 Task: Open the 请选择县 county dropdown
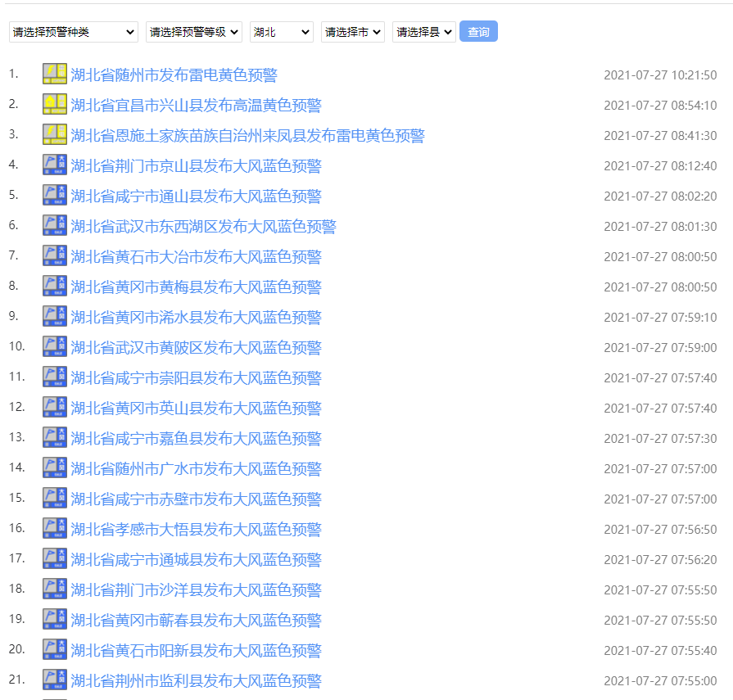point(424,32)
